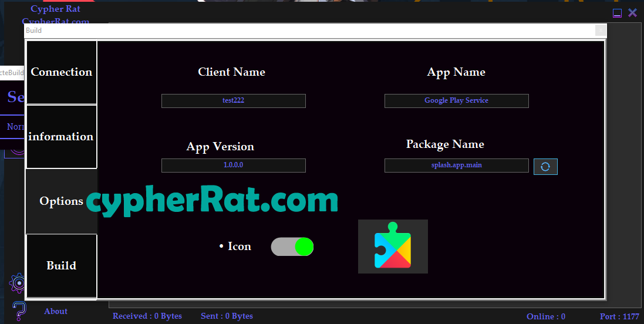Click the question mark help icon
This screenshot has height=324, width=644.
coord(19,310)
